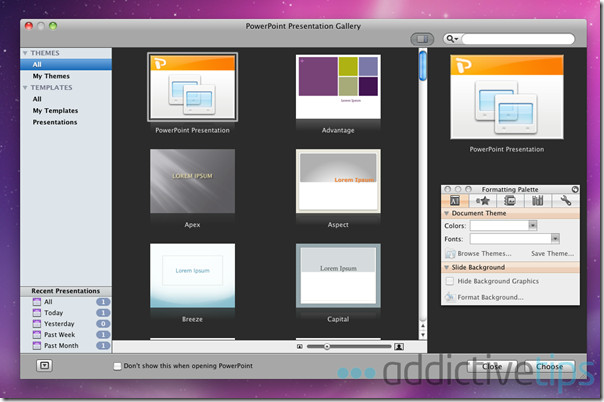Select the Apex theme thumbnail
Viewport: 604px width, 402px height.
click(192, 181)
